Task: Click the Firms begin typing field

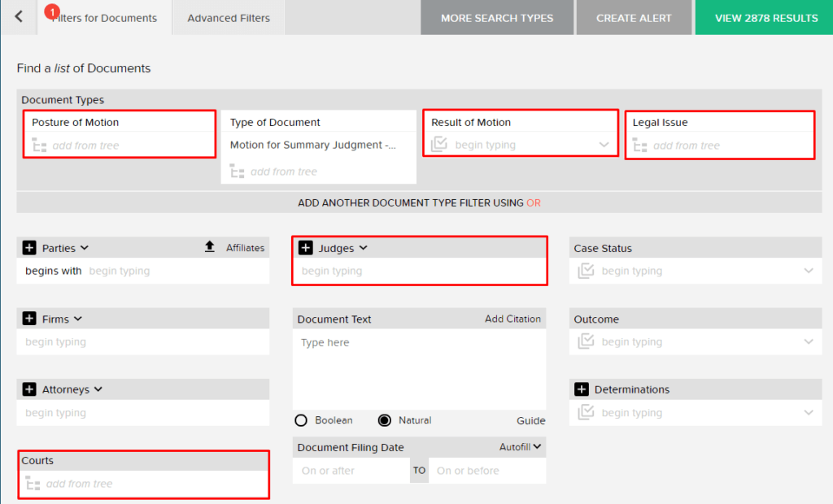Action: [x=143, y=341]
